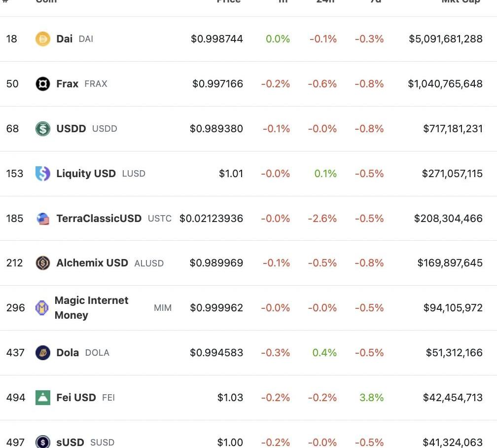Click the Alchemix USD logo icon
This screenshot has height=448, width=497.
pos(43,263)
